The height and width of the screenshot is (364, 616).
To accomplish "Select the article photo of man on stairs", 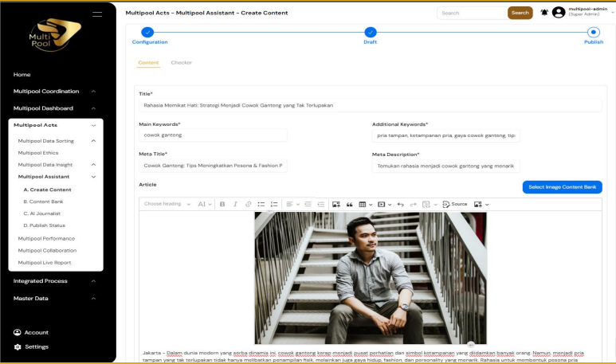I will (x=371, y=278).
